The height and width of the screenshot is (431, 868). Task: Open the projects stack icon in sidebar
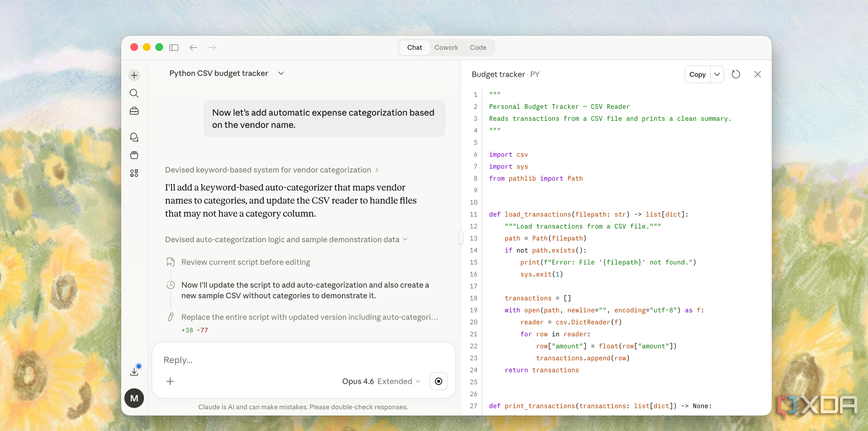click(134, 155)
